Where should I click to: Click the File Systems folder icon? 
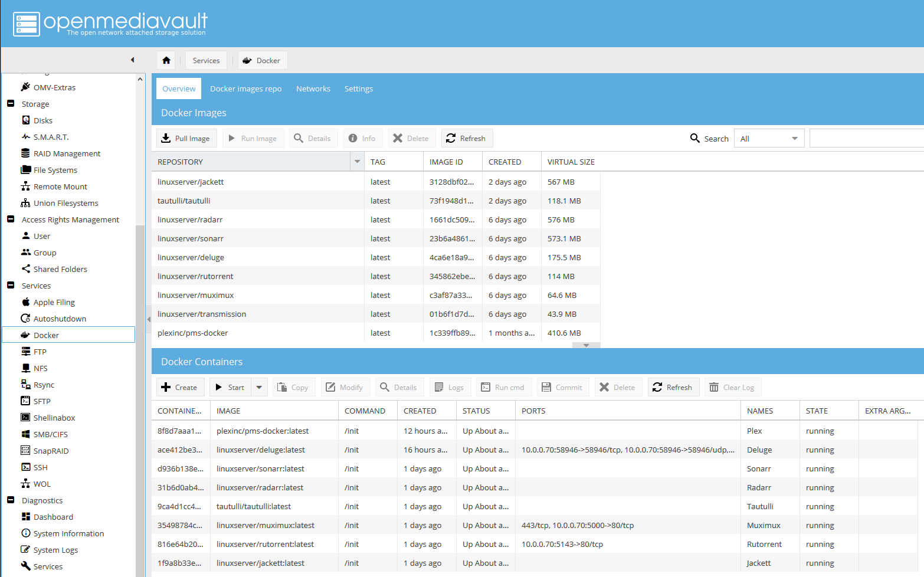pos(25,169)
